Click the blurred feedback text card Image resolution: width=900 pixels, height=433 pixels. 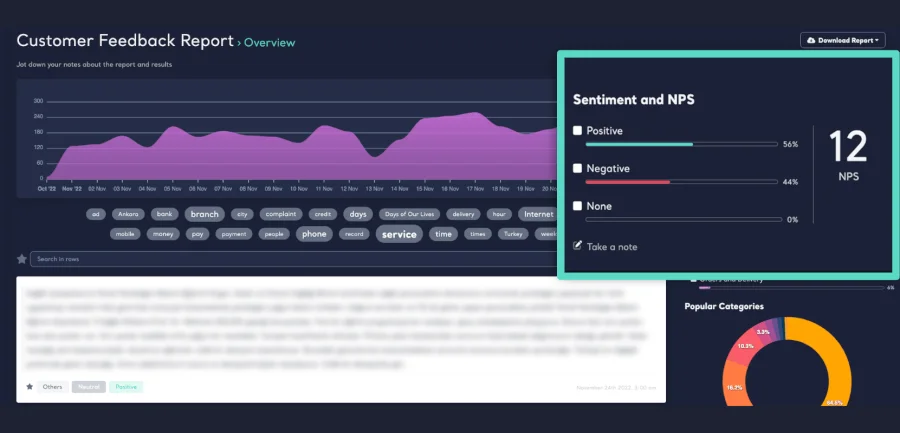pyautogui.click(x=341, y=339)
